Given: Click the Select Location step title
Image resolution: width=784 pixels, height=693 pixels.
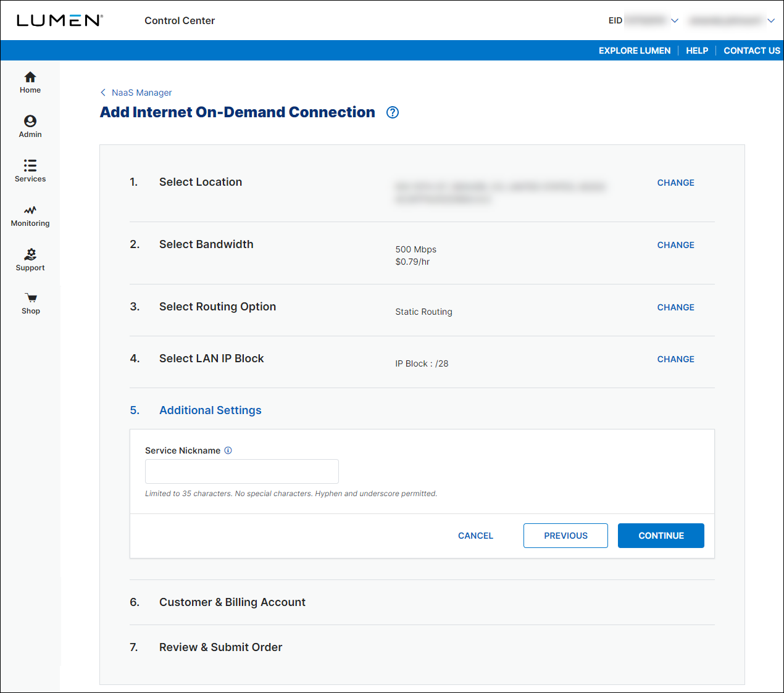Looking at the screenshot, I should tap(201, 182).
